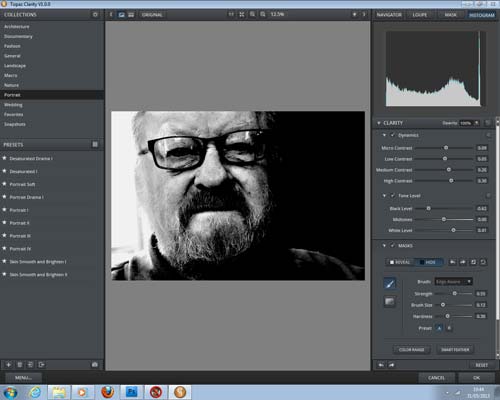Open Internet Explorer from the taskbar
The image size is (500, 400).
point(35,392)
